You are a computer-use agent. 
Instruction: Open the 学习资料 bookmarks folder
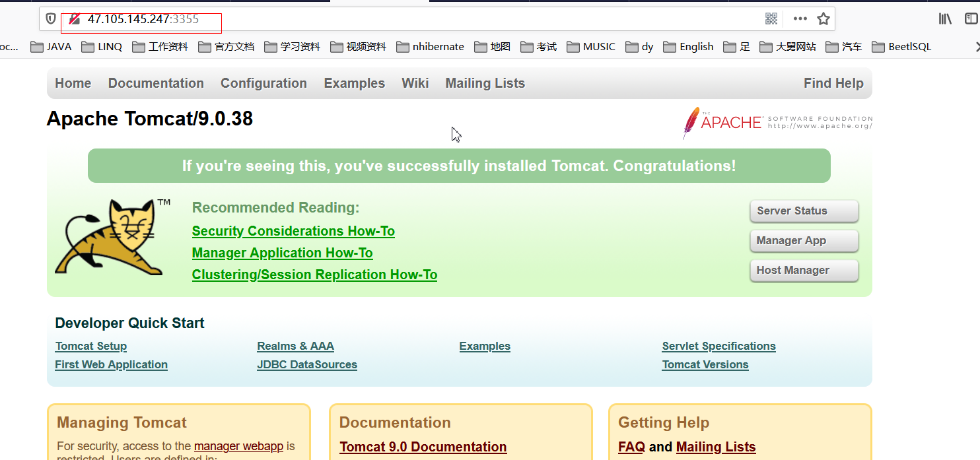(x=292, y=47)
